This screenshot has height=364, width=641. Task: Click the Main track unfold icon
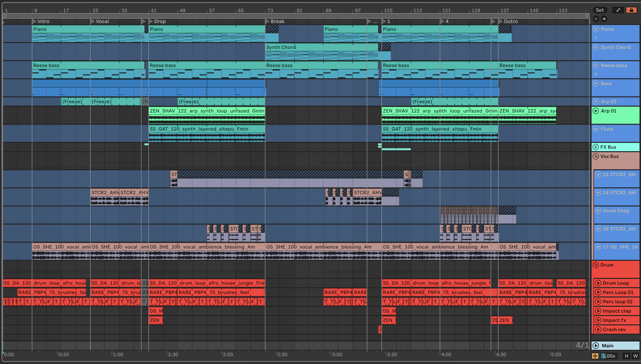[x=596, y=345]
